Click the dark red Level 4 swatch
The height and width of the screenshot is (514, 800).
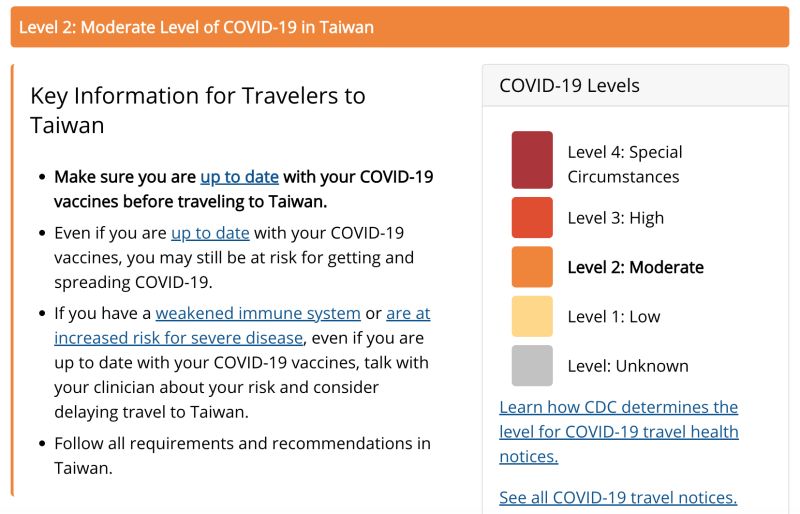(532, 160)
